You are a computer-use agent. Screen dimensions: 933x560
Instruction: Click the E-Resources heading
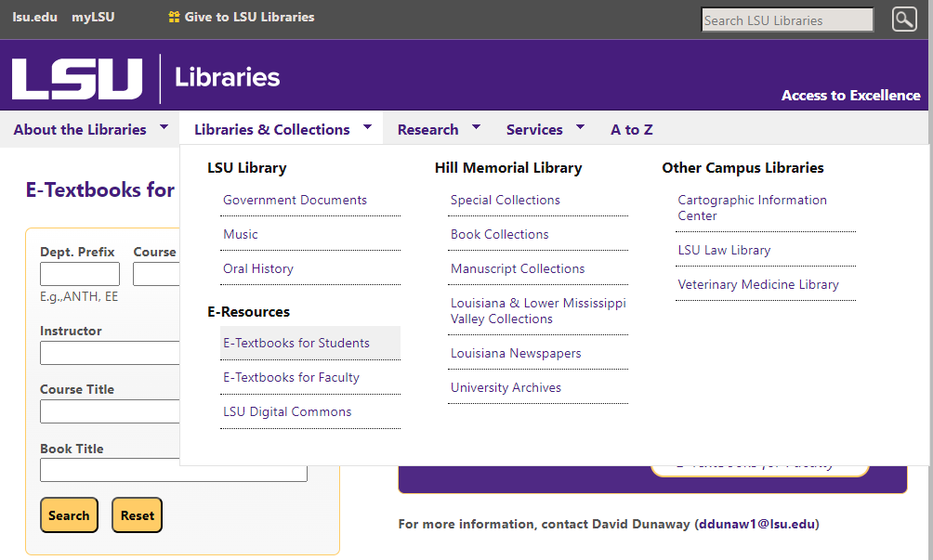tap(249, 312)
